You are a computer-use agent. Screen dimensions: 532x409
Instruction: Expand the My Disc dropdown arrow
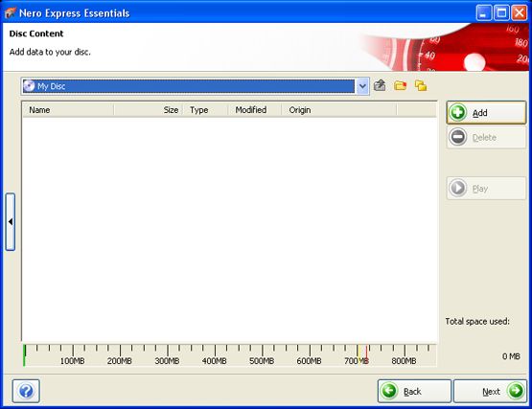click(x=362, y=86)
